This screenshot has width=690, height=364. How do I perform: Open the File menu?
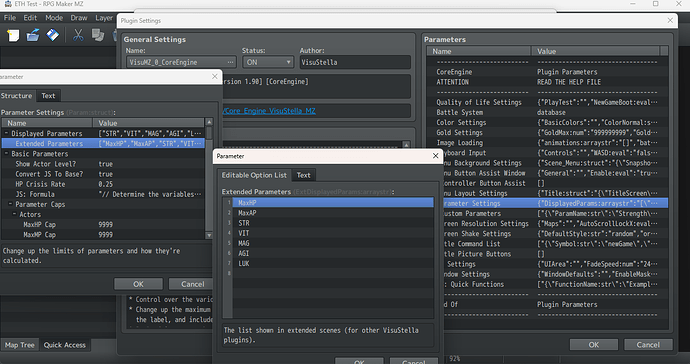(10, 18)
